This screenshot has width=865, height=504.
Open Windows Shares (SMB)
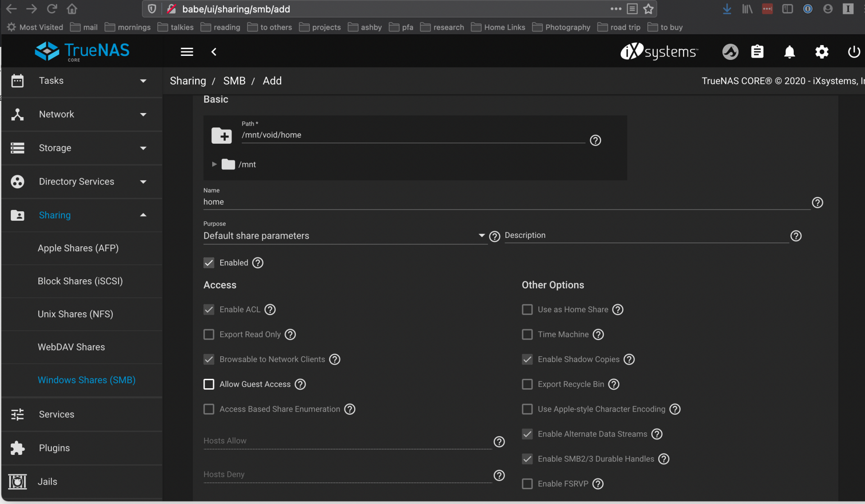pyautogui.click(x=82, y=380)
